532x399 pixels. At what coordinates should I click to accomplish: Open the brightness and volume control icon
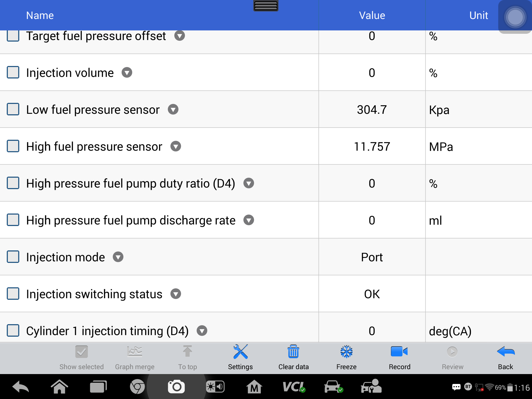pyautogui.click(x=215, y=387)
